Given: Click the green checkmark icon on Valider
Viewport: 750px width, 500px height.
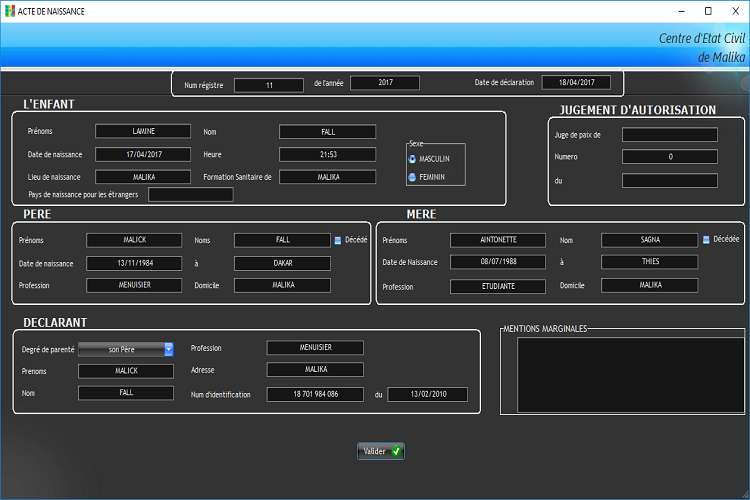Looking at the screenshot, I should click(396, 451).
